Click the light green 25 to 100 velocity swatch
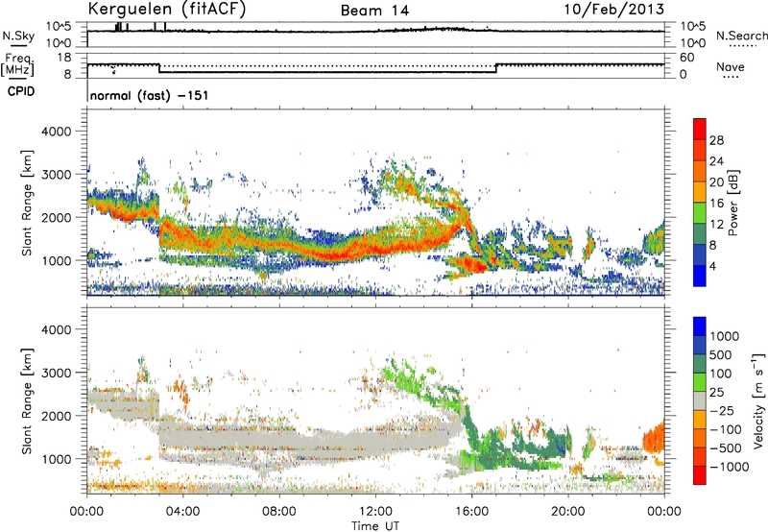768x532 pixels. pos(700,382)
